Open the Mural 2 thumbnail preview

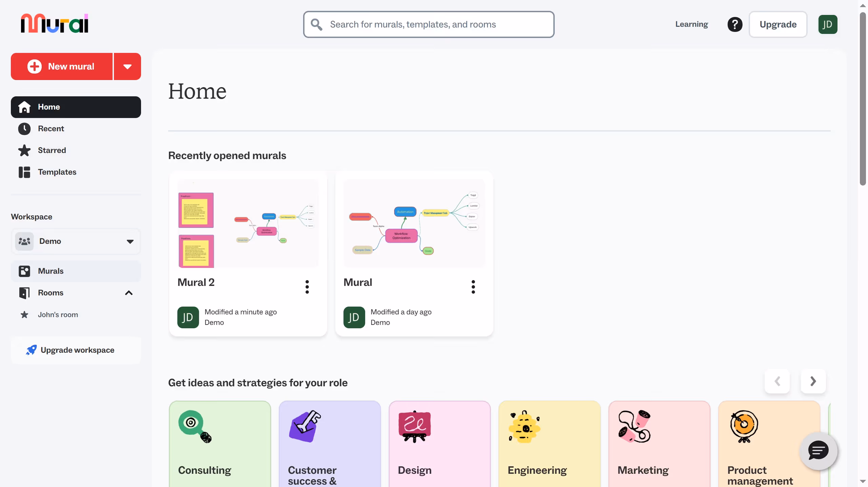point(248,223)
